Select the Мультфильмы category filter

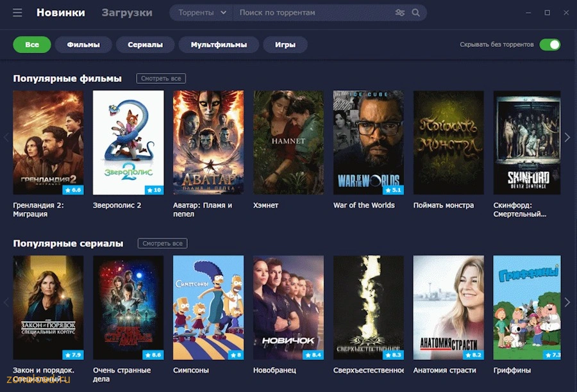pos(219,44)
